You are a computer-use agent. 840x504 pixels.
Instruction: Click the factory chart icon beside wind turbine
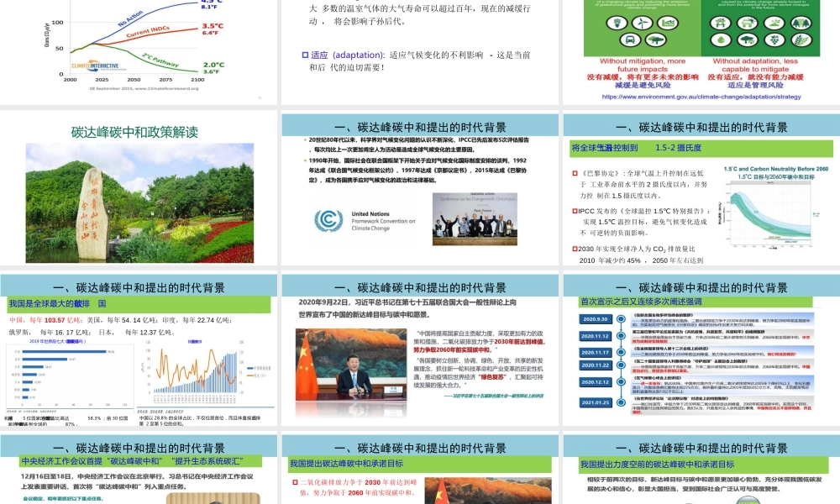[x=667, y=23]
